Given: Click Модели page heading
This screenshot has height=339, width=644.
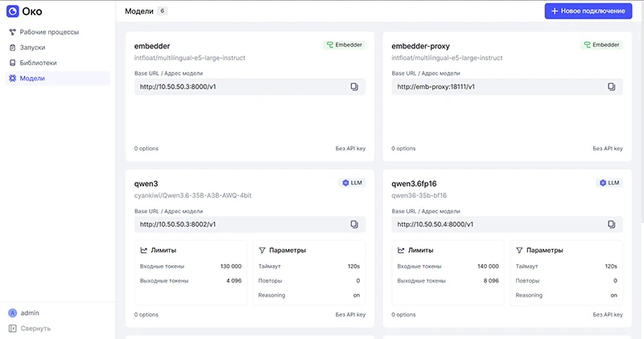Looking at the screenshot, I should point(138,11).
